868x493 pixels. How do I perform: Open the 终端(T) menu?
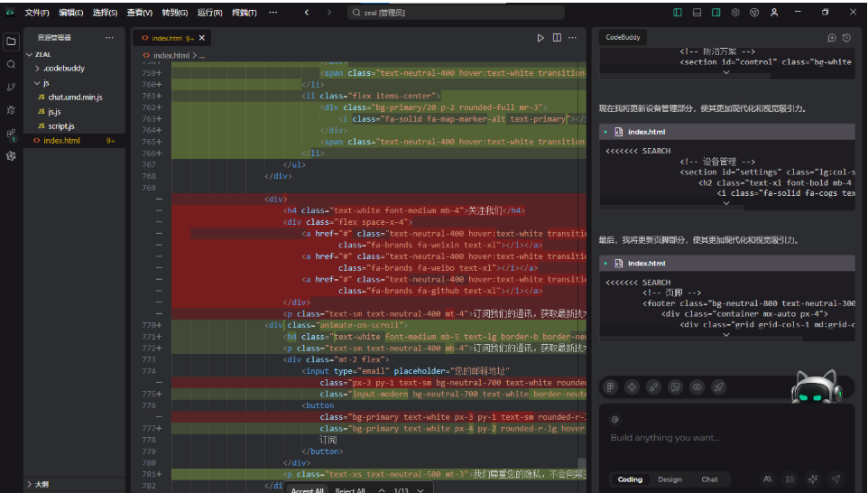tap(244, 13)
